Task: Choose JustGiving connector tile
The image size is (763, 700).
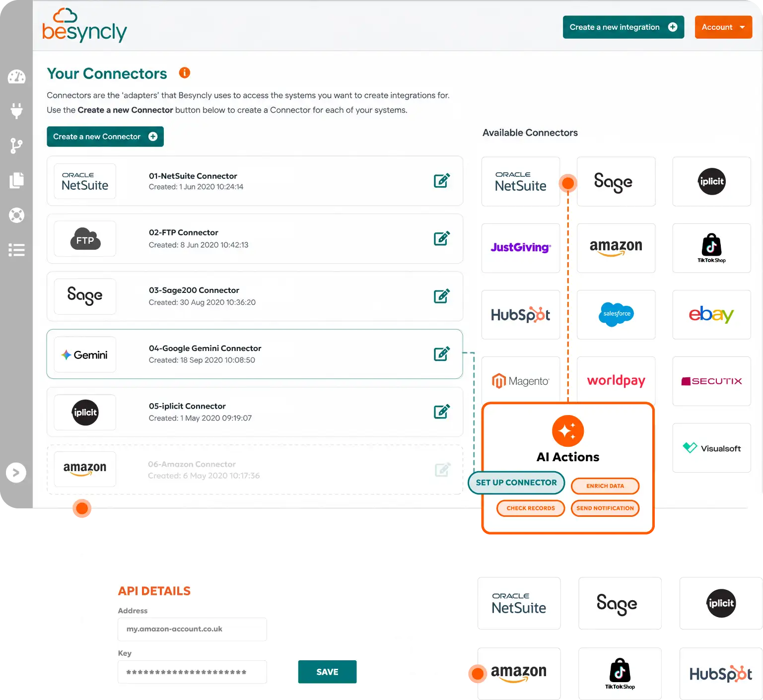Action: [x=521, y=248]
